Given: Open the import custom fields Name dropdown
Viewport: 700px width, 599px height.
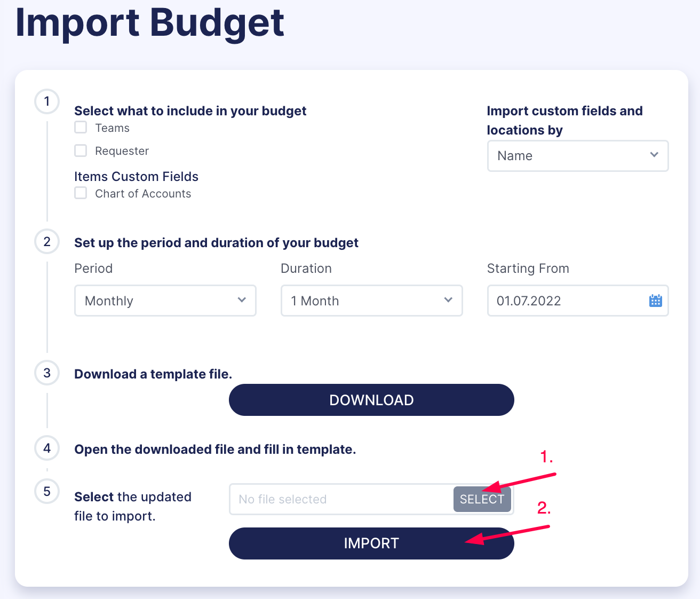Looking at the screenshot, I should [x=577, y=155].
